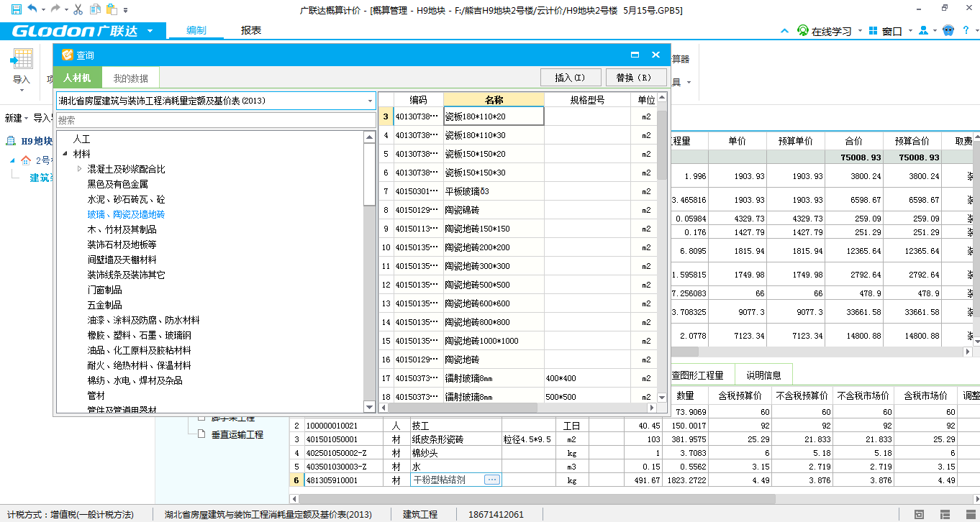Click the 建筑工程 status bar entry
The height and width of the screenshot is (522, 980).
click(x=419, y=514)
